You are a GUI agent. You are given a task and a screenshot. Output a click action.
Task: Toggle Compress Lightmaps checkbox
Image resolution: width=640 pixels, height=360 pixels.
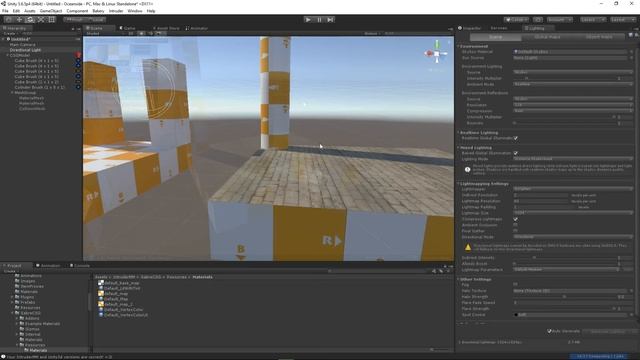point(516,219)
